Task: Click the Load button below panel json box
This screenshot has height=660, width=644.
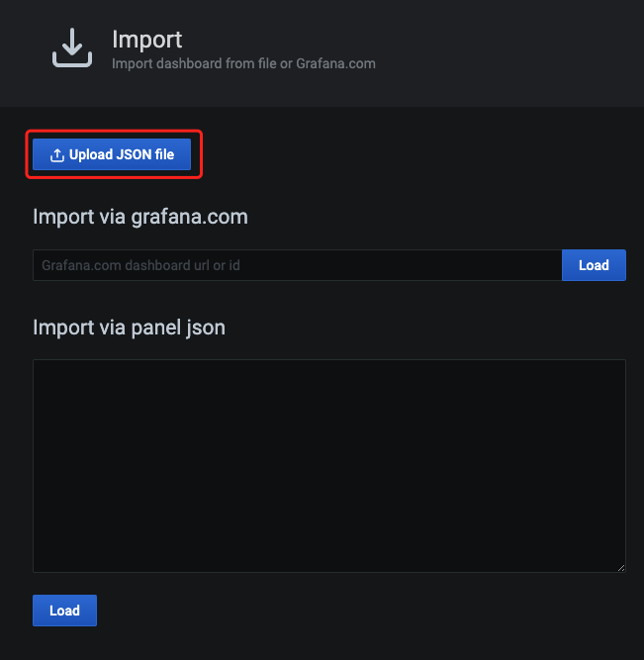Action: point(65,611)
